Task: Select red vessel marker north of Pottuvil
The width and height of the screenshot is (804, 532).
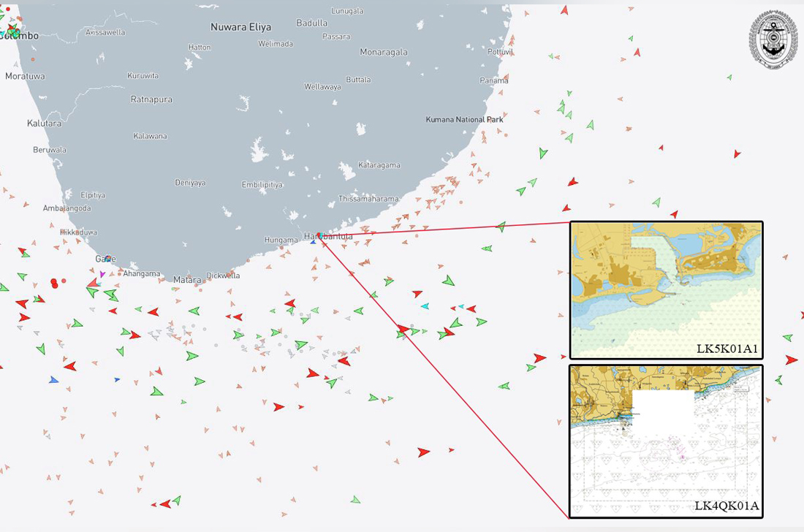Action: (x=564, y=10)
